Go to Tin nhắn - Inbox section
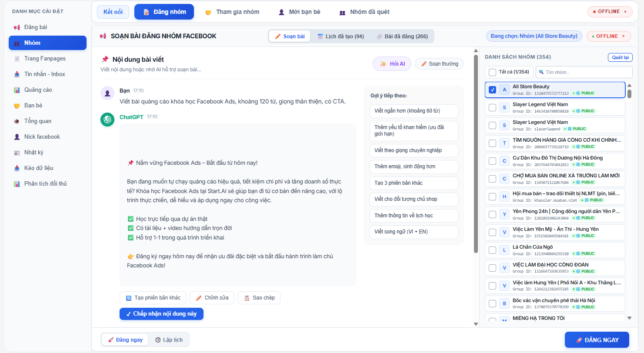 [x=47, y=74]
